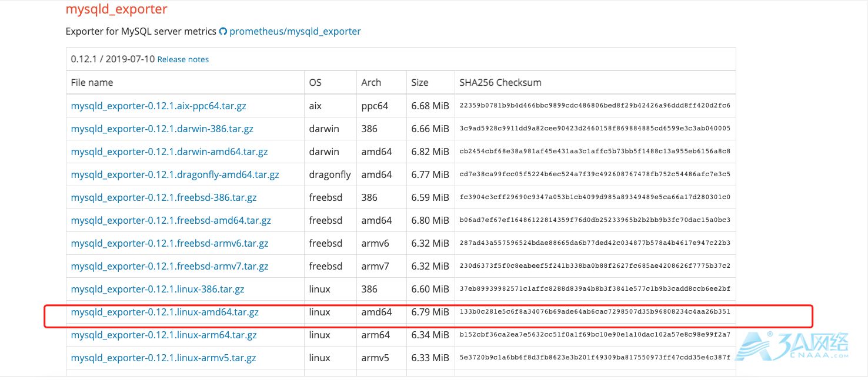Download mysqld_exporter-0.12.1.aix-ppc64.tar.gz
Image resolution: width=868 pixels, height=380 pixels.
pyautogui.click(x=159, y=106)
